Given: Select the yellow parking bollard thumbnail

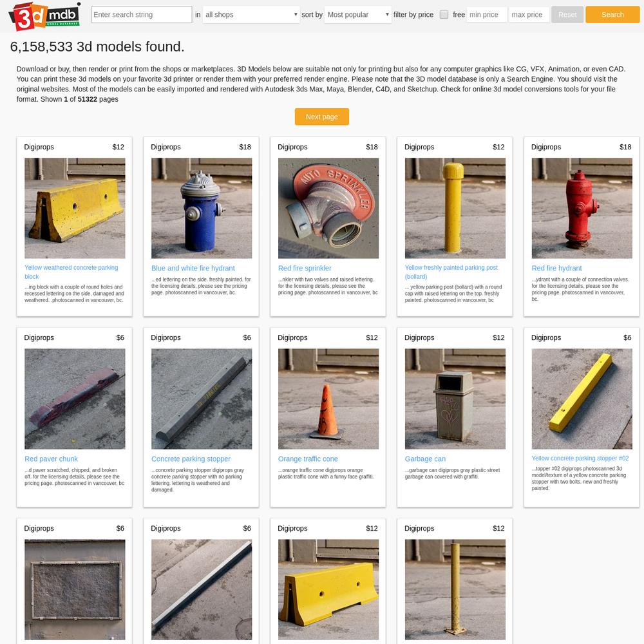Looking at the screenshot, I should coord(455,208).
